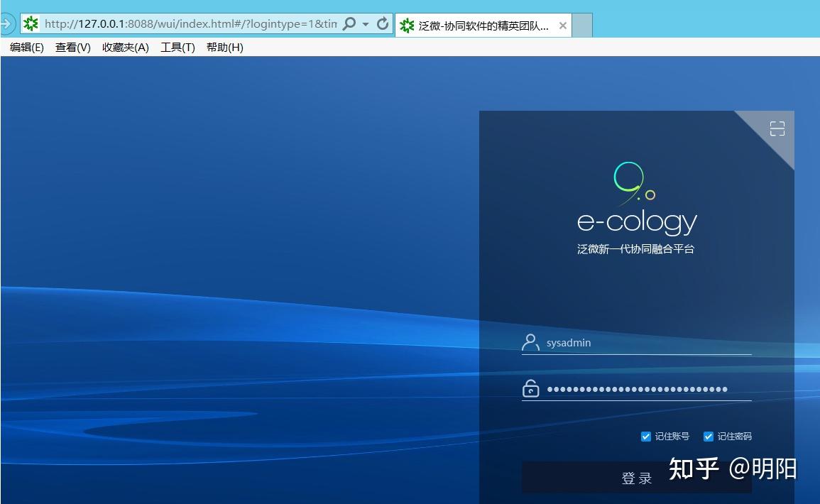Viewport: 820px width, 504px height.
Task: Click the person icon beside sysadmin field
Action: point(530,341)
